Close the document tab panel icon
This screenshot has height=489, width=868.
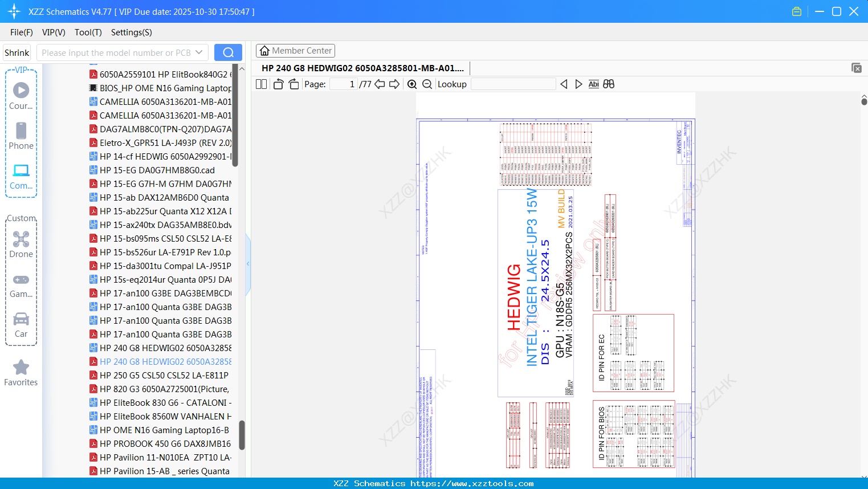tap(857, 68)
